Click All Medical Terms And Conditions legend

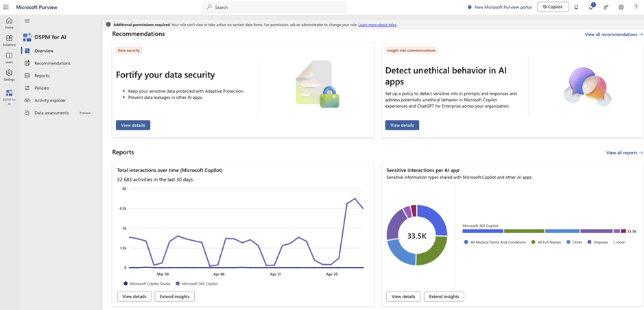pyautogui.click(x=495, y=242)
